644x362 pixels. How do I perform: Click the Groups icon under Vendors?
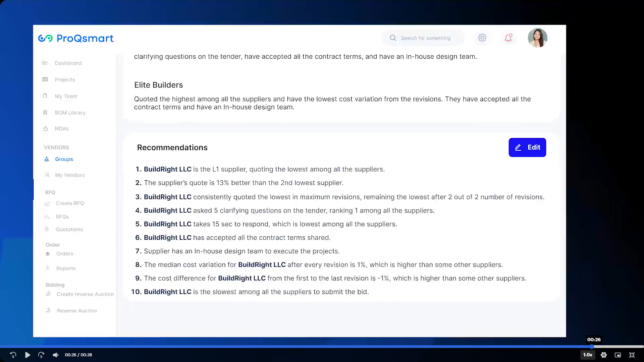pyautogui.click(x=47, y=159)
